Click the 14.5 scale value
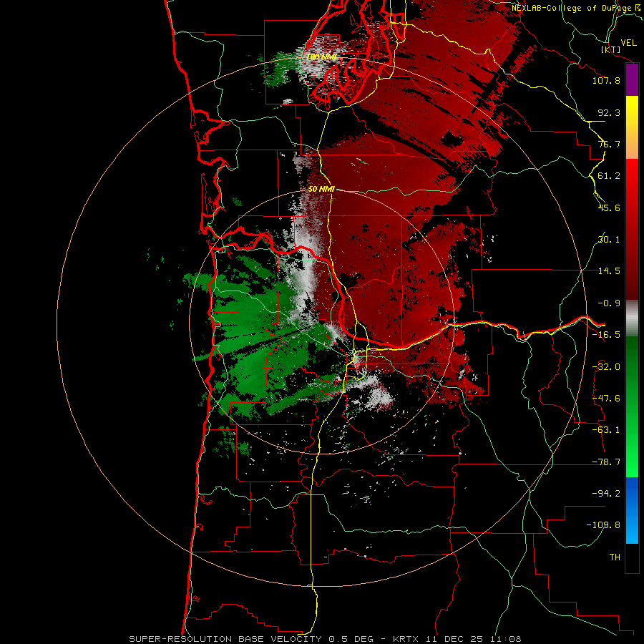 [609, 271]
